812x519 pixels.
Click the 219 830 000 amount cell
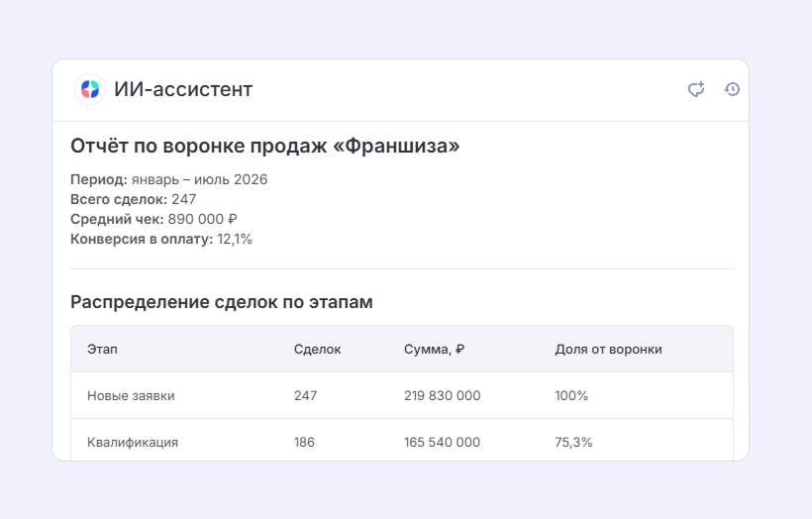click(443, 396)
